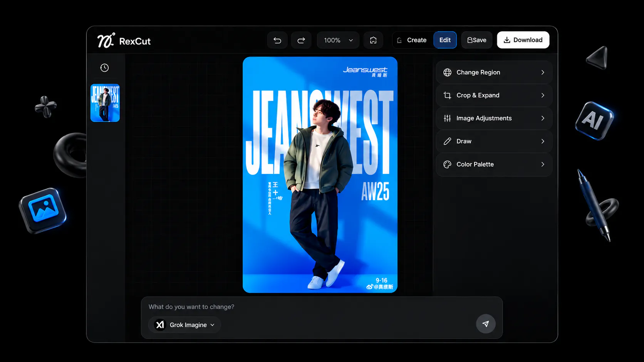Click the sliders icon beside Image Adjustments
644x362 pixels.
pos(447,118)
